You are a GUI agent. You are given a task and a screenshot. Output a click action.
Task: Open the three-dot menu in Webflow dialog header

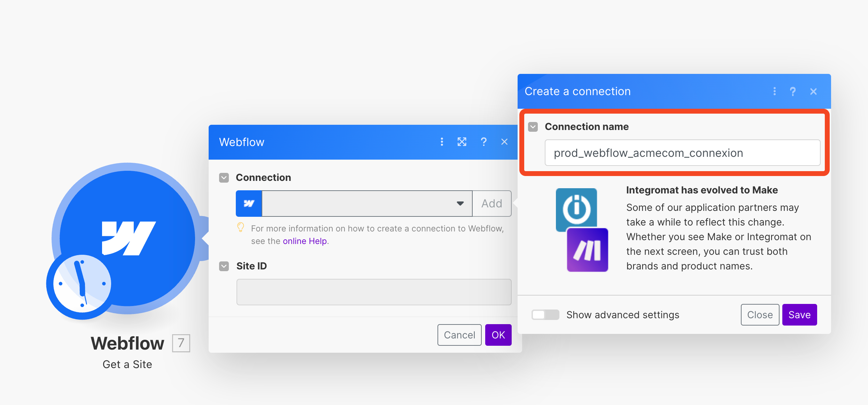(442, 142)
